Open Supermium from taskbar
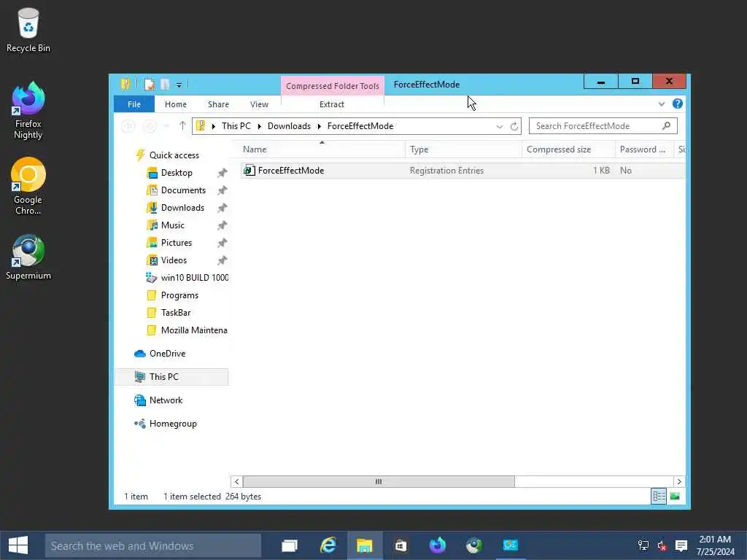Viewport: 747px width, 560px height. (x=474, y=545)
